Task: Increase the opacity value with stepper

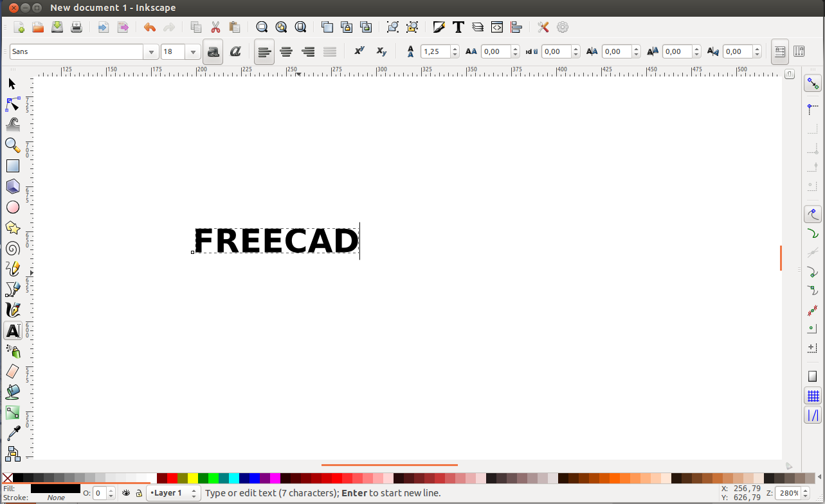Action: click(x=111, y=491)
